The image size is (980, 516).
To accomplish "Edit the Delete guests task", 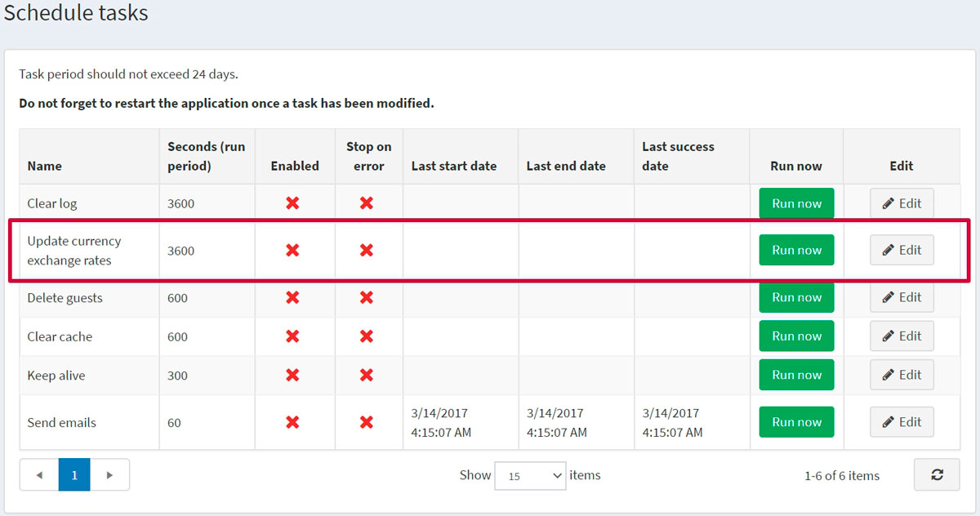I will [902, 297].
